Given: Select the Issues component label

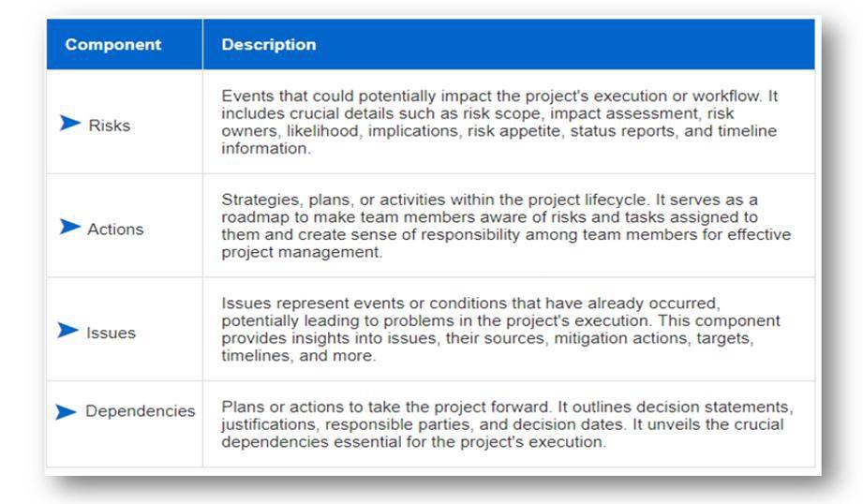Looking at the screenshot, I should pos(111,333).
